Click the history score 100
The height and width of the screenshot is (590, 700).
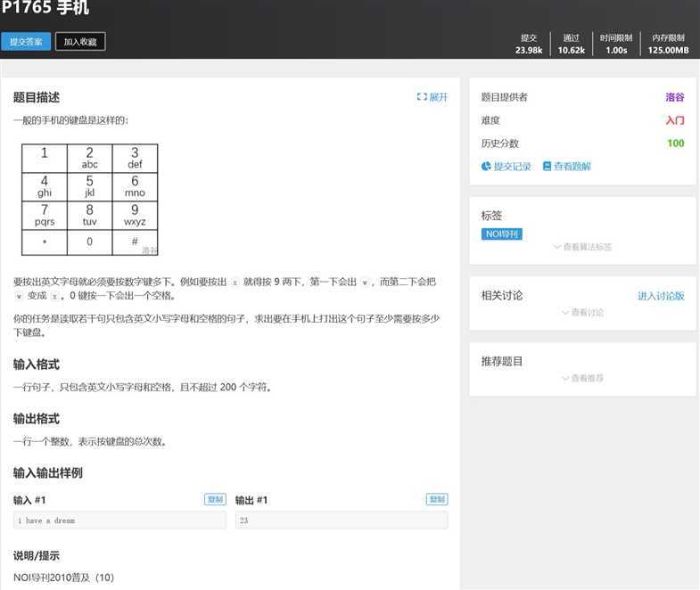click(x=675, y=143)
